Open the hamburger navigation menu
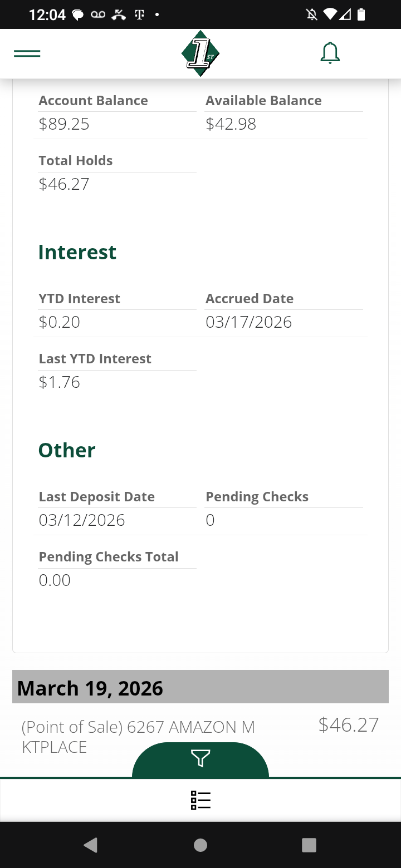This screenshot has width=401, height=868. click(x=27, y=54)
